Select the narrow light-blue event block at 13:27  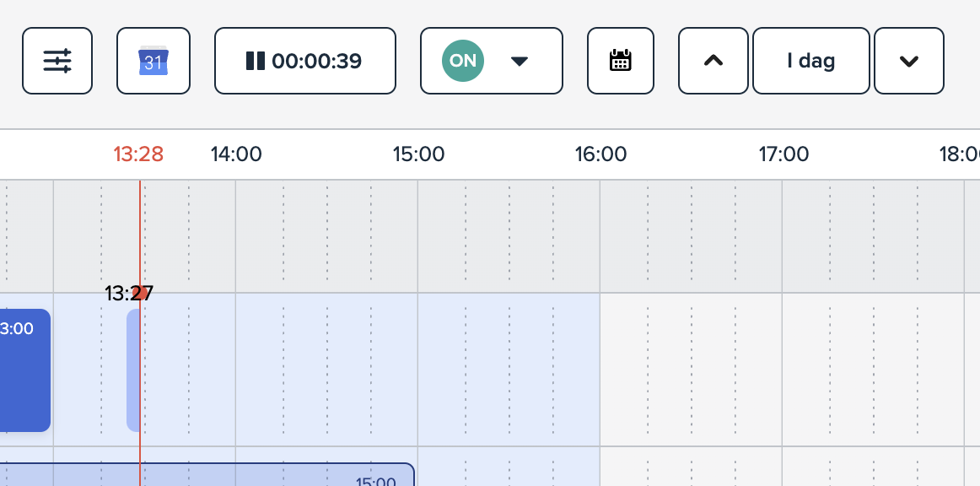coord(132,370)
